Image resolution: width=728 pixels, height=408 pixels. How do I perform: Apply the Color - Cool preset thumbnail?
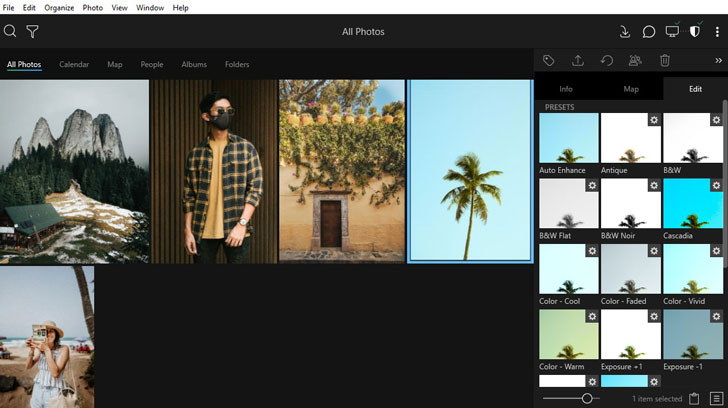point(569,269)
